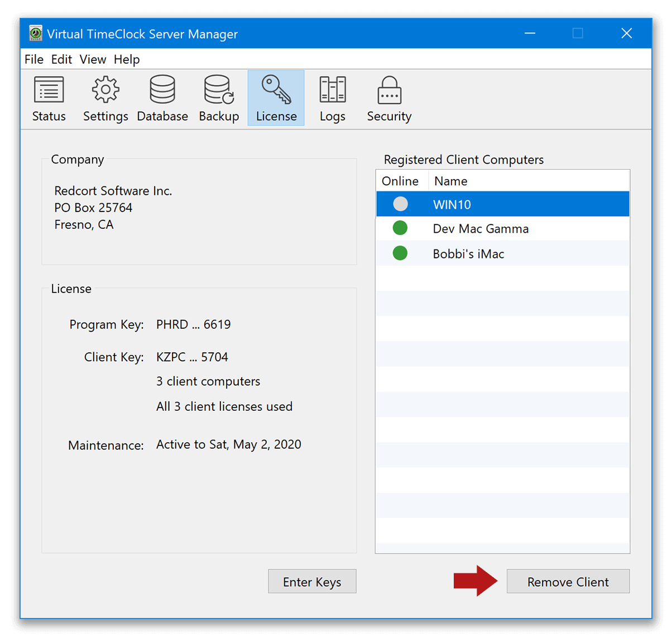This screenshot has width=672, height=638.
Task: Click the Virtual TimeClock app icon
Action: coord(36,33)
